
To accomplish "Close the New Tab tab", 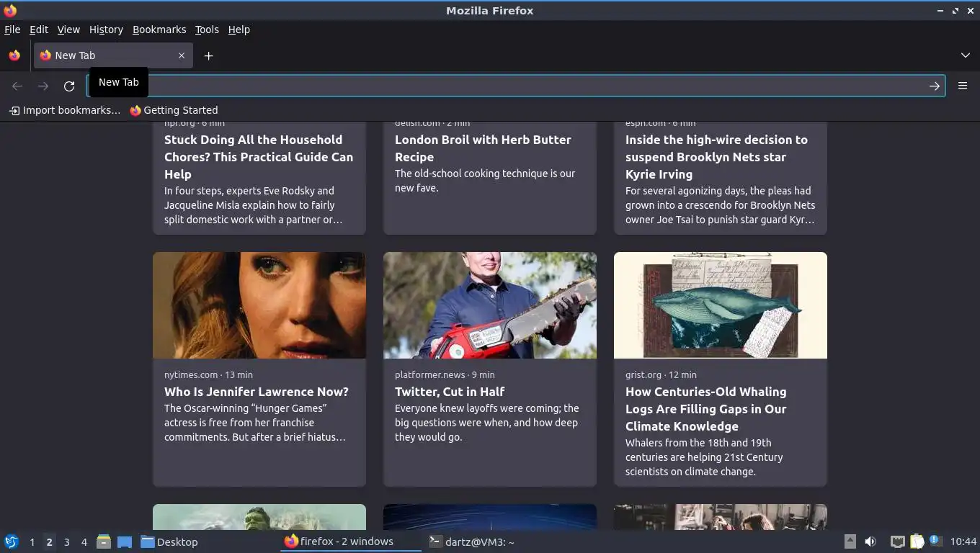I will pyautogui.click(x=182, y=55).
